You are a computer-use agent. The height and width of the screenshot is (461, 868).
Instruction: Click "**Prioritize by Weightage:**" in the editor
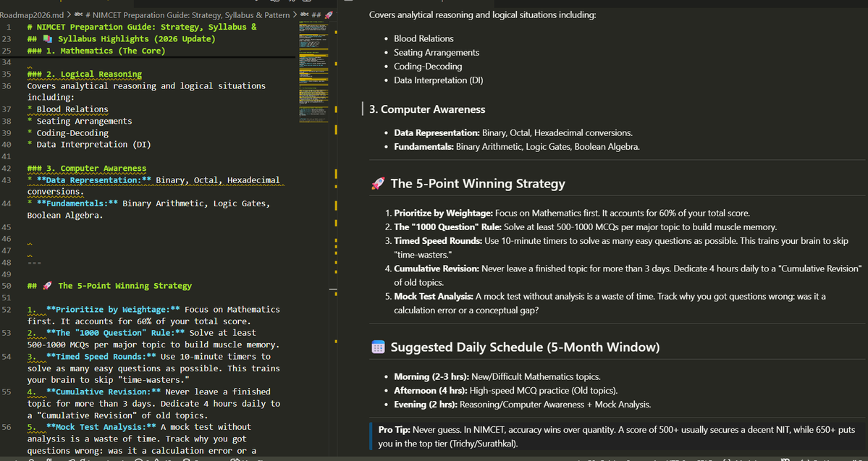coord(113,309)
